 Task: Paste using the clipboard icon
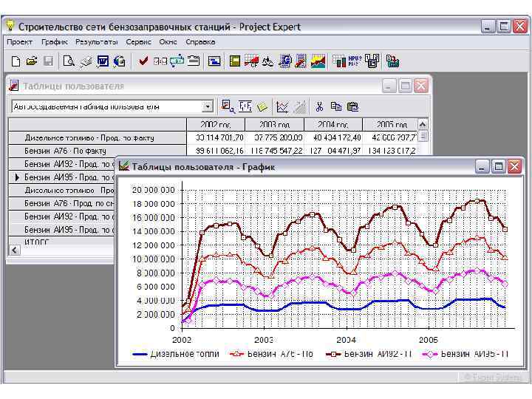point(353,107)
